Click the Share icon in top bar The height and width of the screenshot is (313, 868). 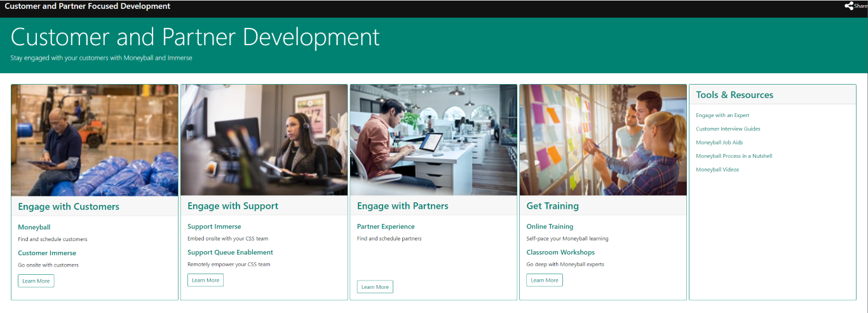pos(849,6)
